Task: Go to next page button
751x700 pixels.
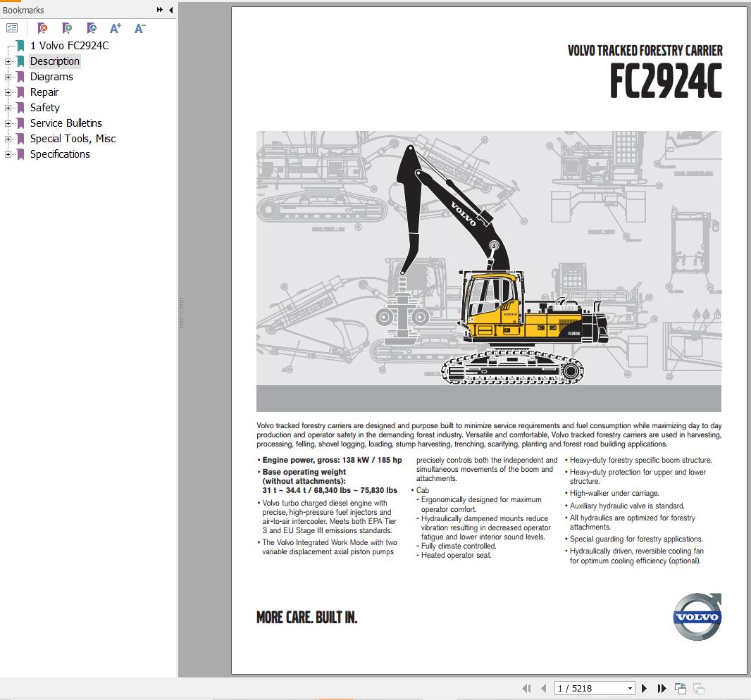Action: coord(644,688)
